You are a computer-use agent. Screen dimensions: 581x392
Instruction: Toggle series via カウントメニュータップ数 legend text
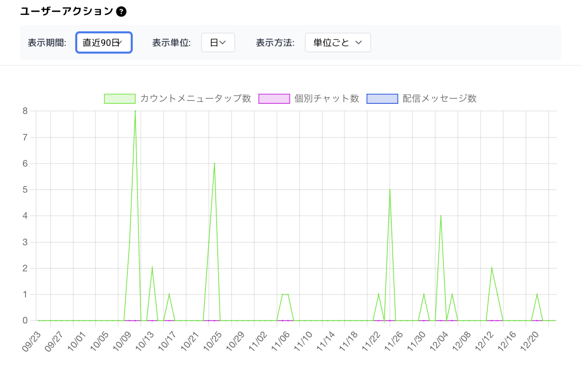195,98
